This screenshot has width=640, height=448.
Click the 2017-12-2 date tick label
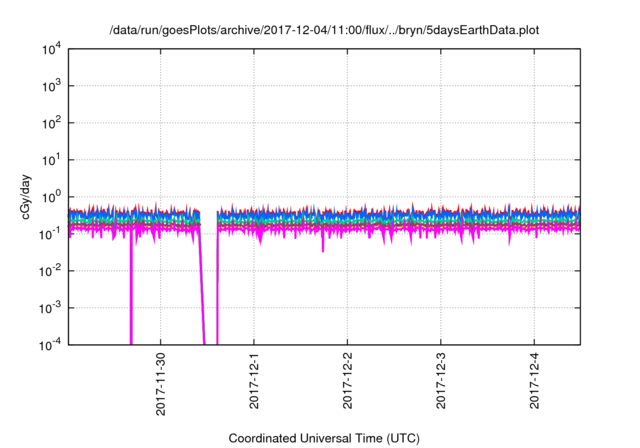347,381
